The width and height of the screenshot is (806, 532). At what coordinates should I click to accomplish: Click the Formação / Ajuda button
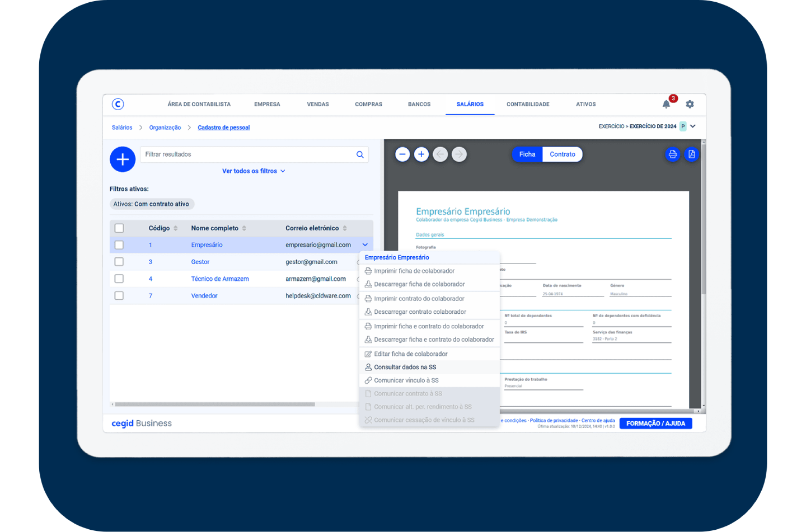click(655, 423)
